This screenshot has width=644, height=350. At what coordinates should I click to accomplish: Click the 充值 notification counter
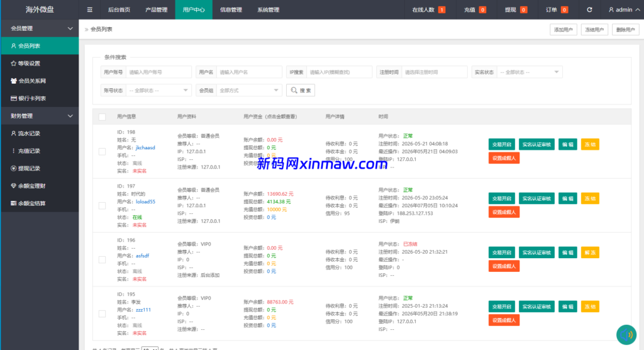pos(482,10)
